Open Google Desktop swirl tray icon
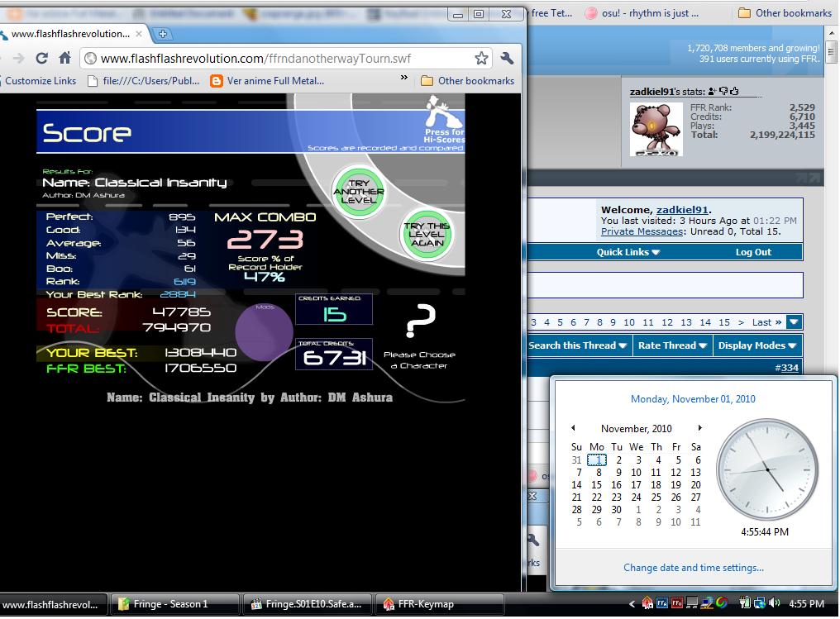 click(x=722, y=603)
